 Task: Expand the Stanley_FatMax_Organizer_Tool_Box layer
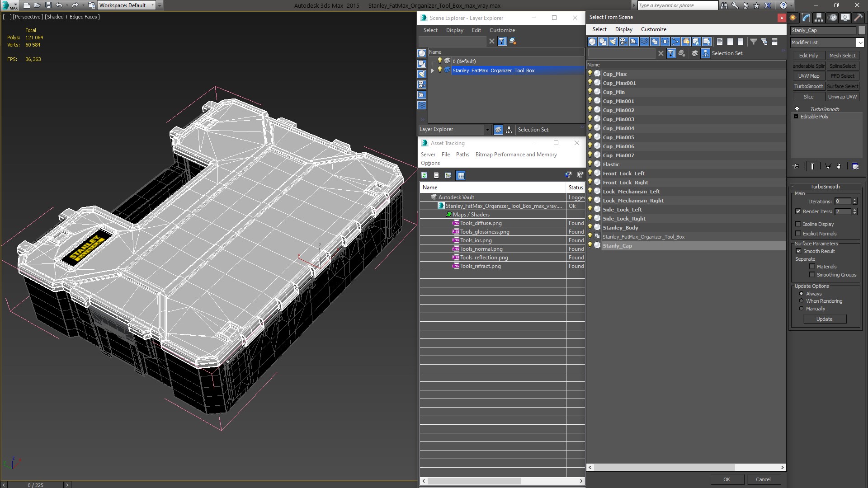(x=433, y=70)
